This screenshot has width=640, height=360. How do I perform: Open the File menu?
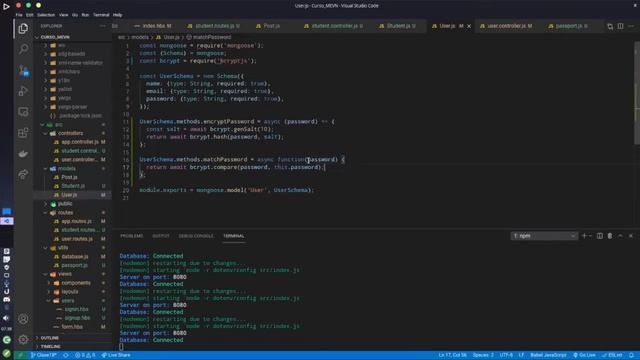[x=19, y=15]
